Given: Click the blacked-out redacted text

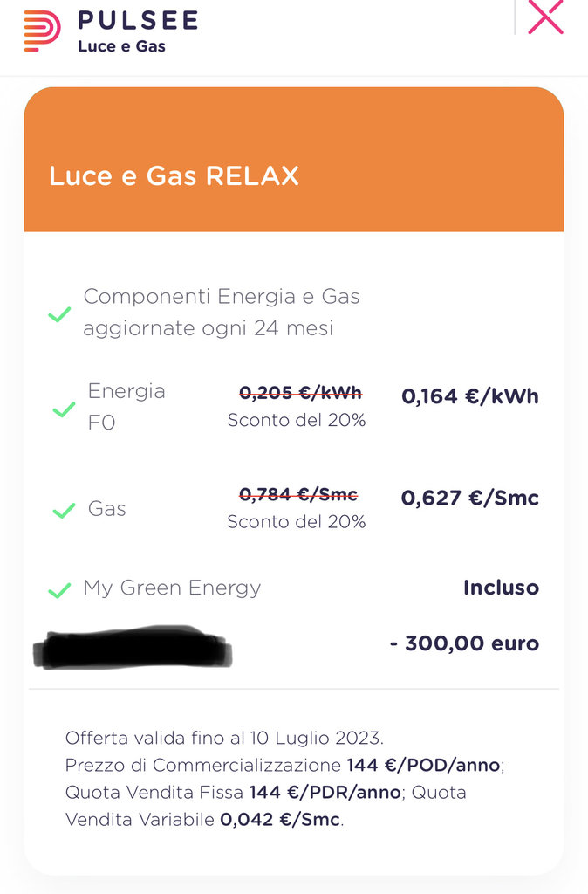Looking at the screenshot, I should coord(133,647).
